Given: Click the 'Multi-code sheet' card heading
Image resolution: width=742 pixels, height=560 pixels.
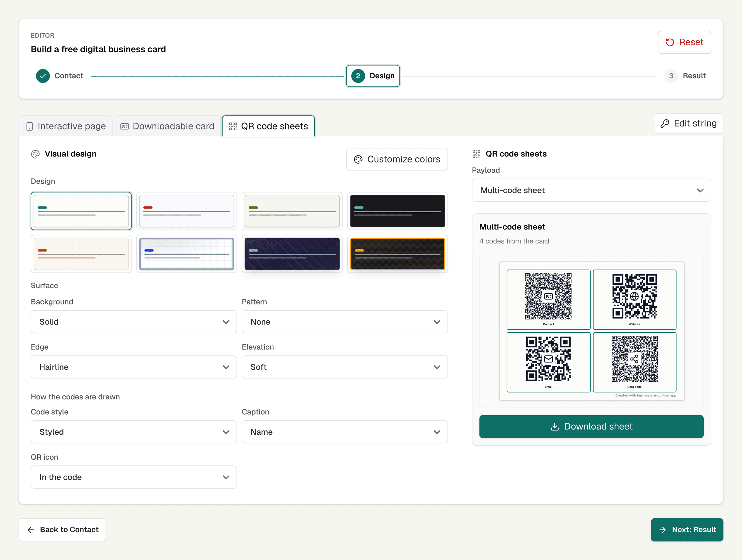Looking at the screenshot, I should (x=512, y=227).
